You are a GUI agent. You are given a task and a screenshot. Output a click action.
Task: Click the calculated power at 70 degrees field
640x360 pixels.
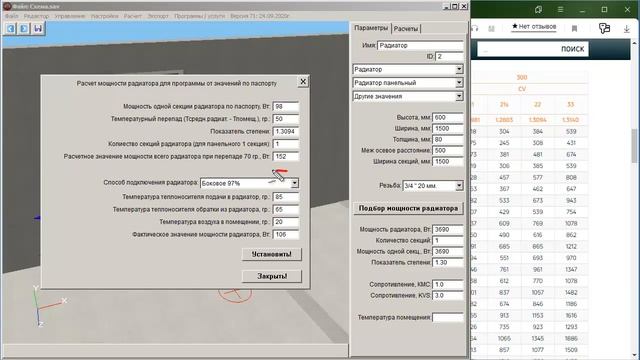pos(285,157)
